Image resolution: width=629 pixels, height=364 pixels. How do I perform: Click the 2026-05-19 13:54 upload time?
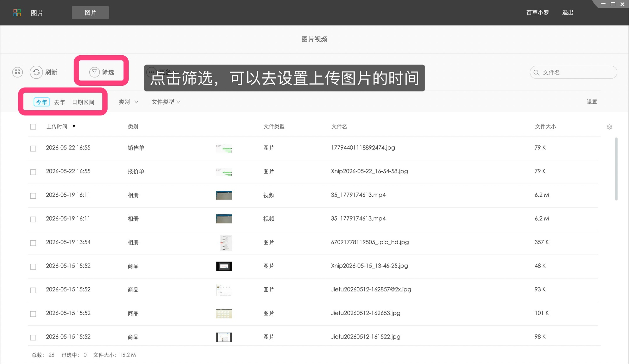[x=68, y=242]
